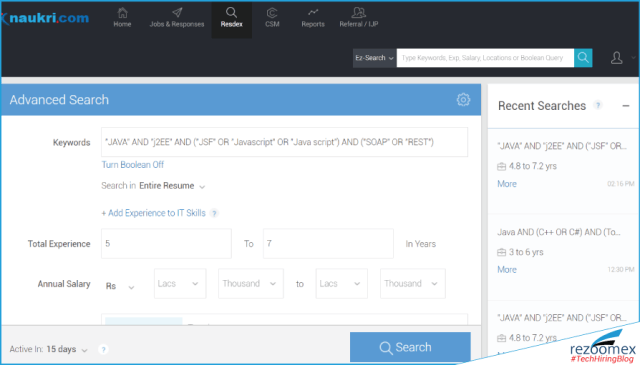Click help icon next to IT Skills

pos(214,213)
